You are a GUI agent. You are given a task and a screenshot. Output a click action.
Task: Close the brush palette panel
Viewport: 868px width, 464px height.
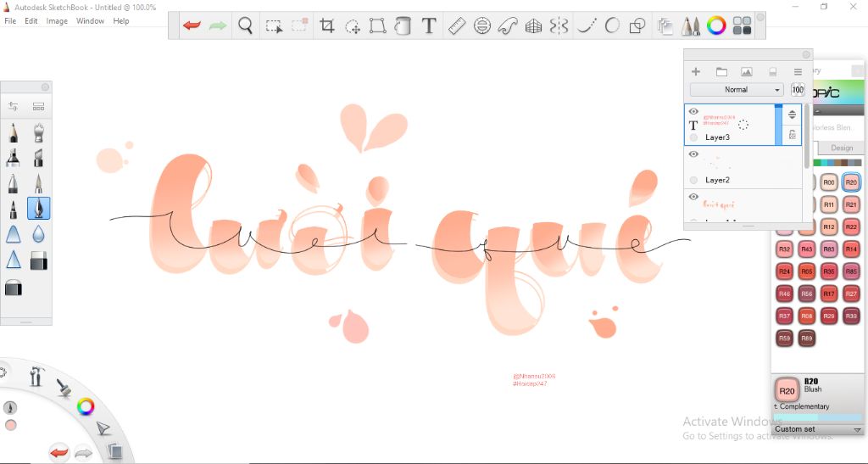46,87
